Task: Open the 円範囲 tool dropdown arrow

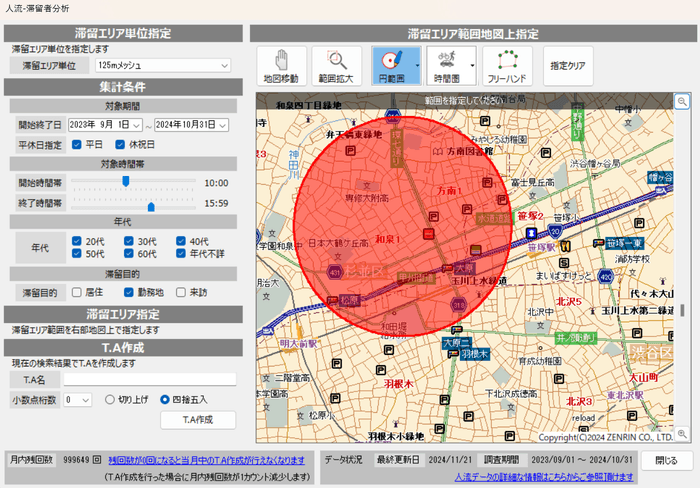Action: point(415,65)
